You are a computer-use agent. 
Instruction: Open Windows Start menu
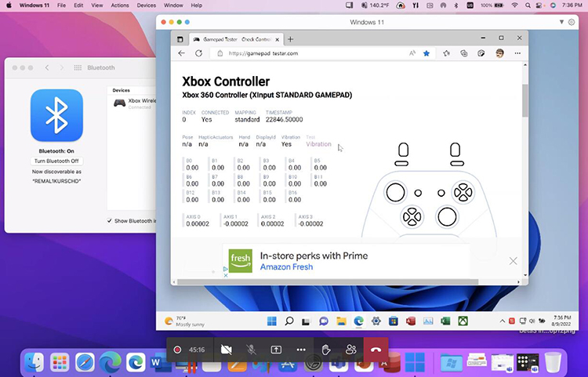coord(272,321)
